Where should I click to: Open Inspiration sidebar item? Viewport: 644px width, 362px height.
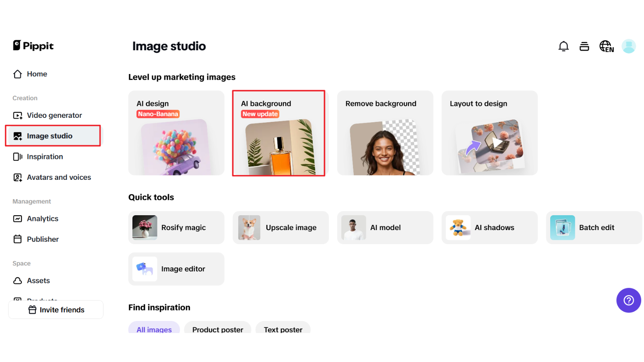coord(45,157)
